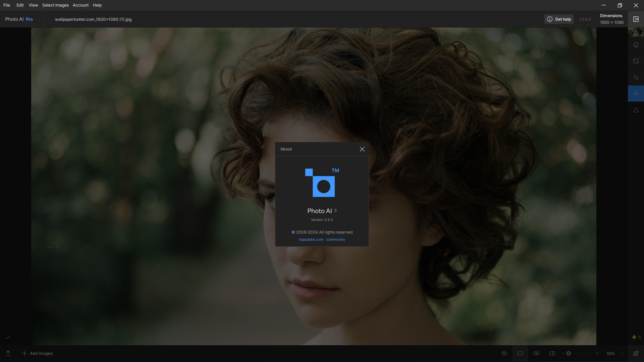Open the Select images menu
This screenshot has height=362, width=644.
pyautogui.click(x=55, y=5)
